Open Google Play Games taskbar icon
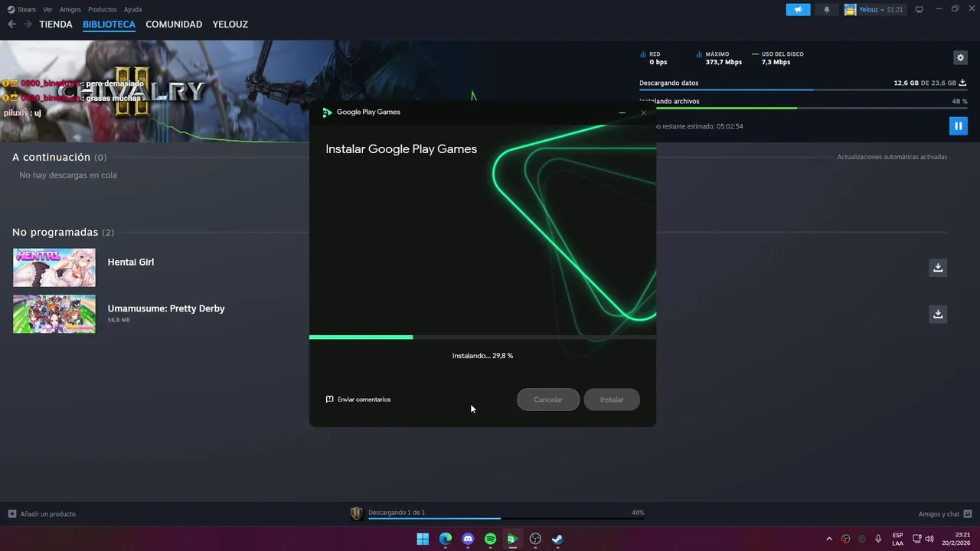Screen dimensions: 980x551 513,539
